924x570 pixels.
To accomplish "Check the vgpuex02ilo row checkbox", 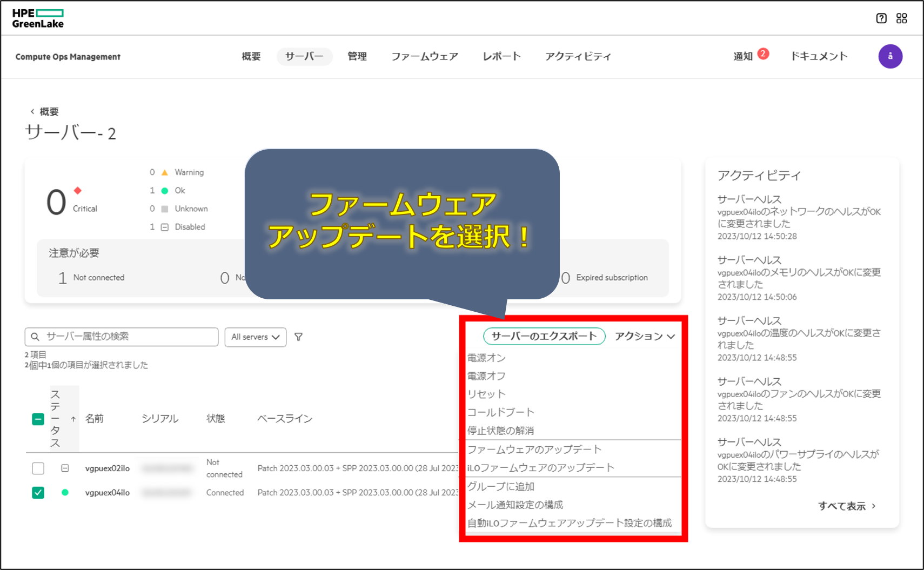I will (38, 468).
